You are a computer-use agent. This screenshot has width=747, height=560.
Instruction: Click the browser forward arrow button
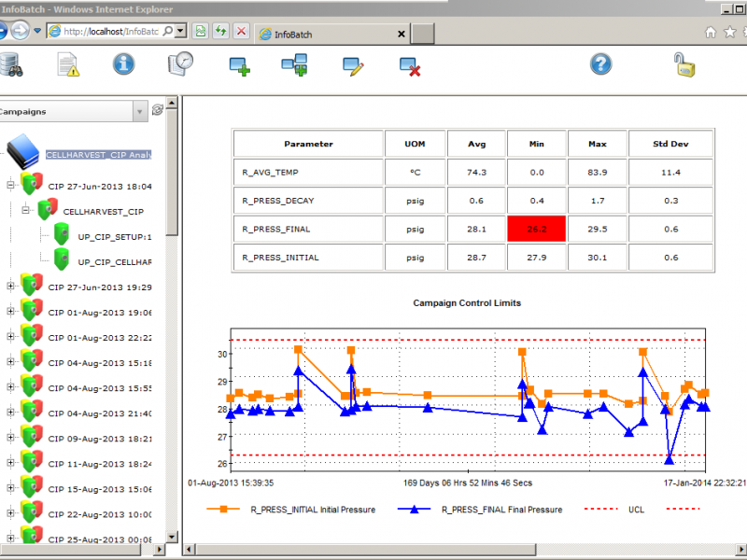[x=20, y=31]
